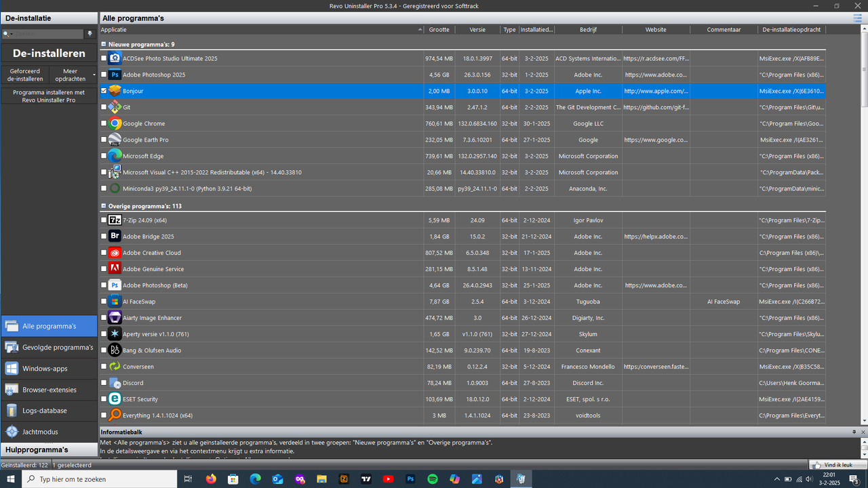Screen dimensions: 868x488
Task: Switch to Windows-apps view
Action: click(x=49, y=369)
